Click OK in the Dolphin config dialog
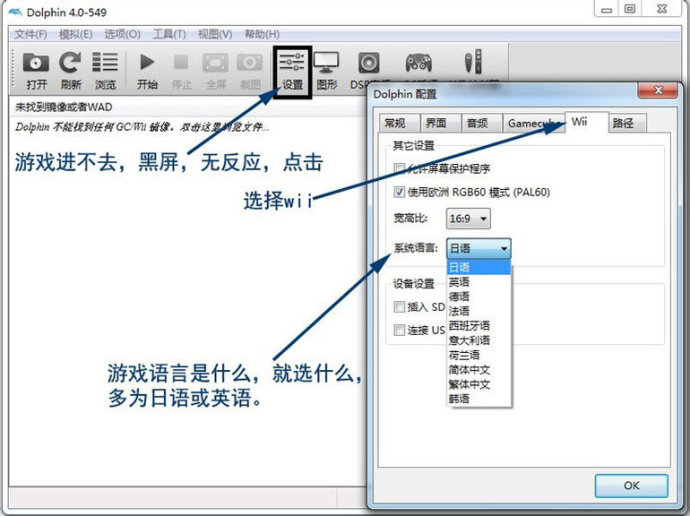This screenshot has width=690, height=516. 631,485
